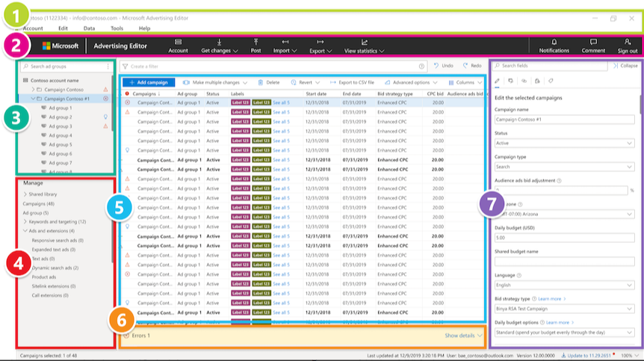The image size is (644, 361).
Task: Click the error icon in the Errors 1 bar
Action: [126, 336]
